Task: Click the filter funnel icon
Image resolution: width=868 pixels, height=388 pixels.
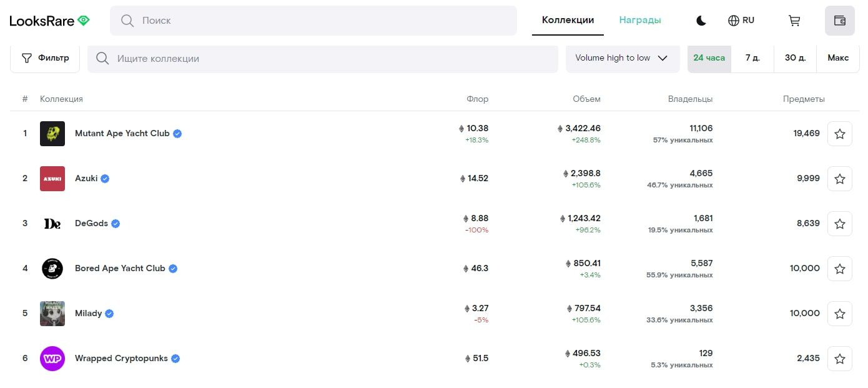Action: click(x=27, y=57)
